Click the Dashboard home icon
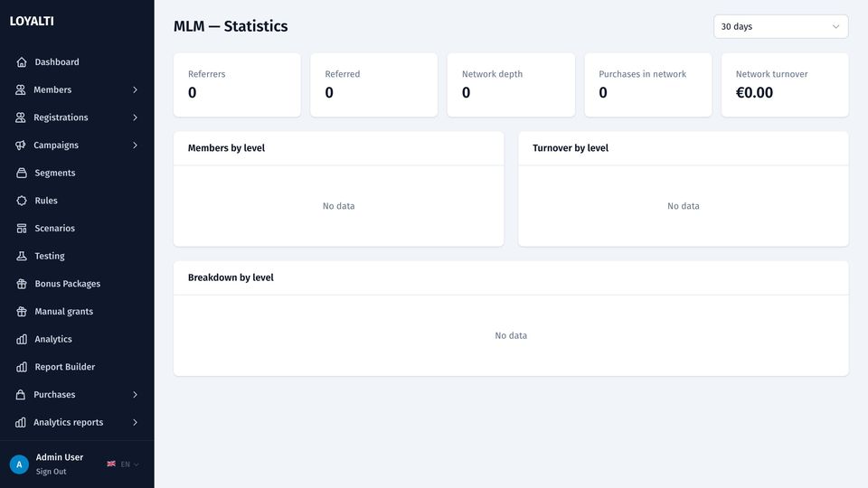This screenshot has height=488, width=868. click(x=22, y=62)
